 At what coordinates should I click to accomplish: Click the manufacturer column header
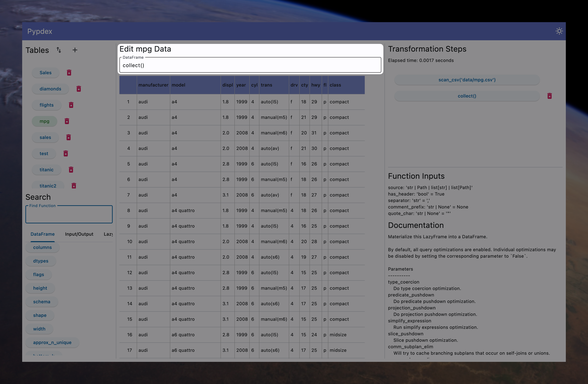(x=153, y=85)
